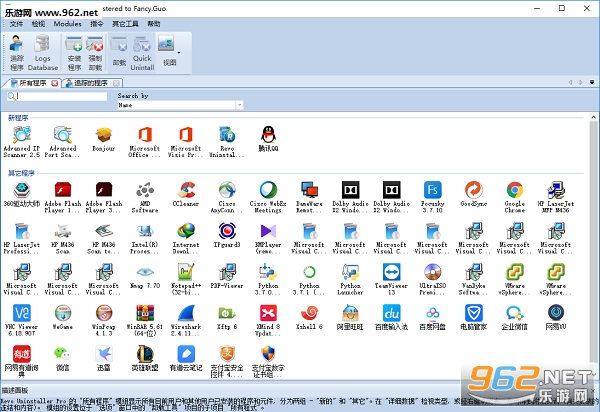Close the 所有程序 tab
This screenshot has width=600, height=412.
click(55, 83)
